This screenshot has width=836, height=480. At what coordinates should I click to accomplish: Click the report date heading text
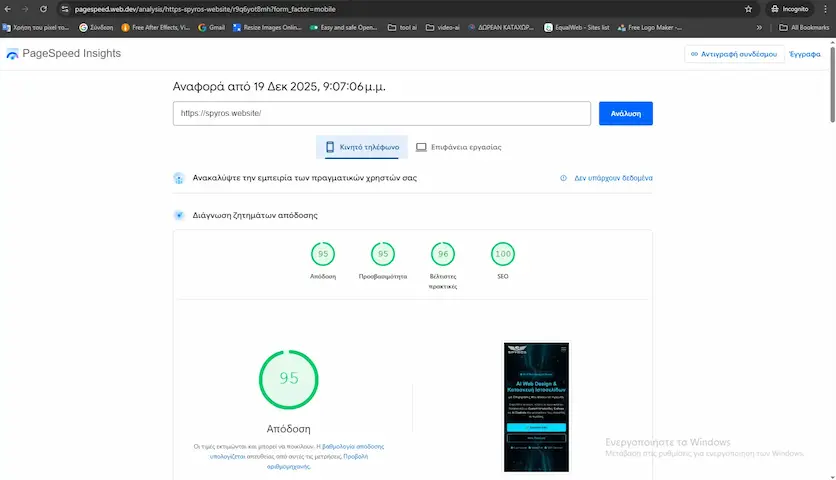pyautogui.click(x=279, y=86)
